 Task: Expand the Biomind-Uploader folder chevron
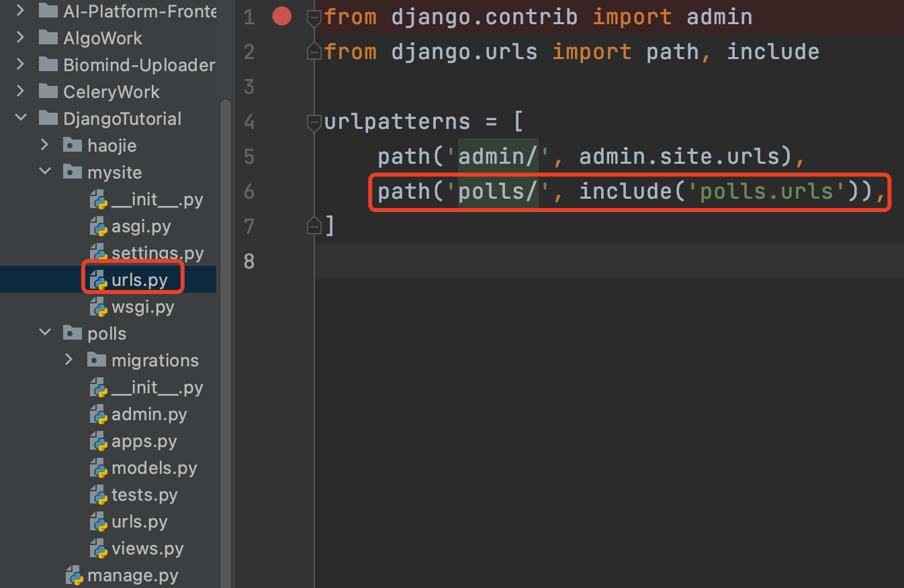click(20, 64)
